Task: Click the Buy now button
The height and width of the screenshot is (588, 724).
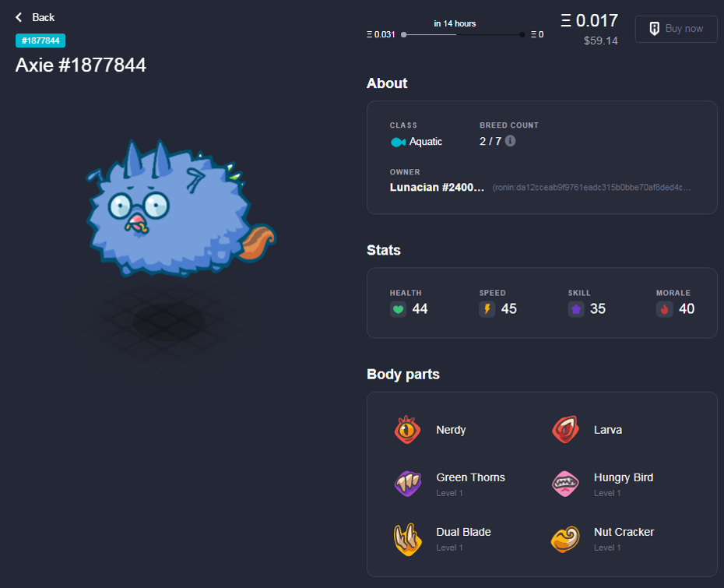Action: click(x=676, y=29)
